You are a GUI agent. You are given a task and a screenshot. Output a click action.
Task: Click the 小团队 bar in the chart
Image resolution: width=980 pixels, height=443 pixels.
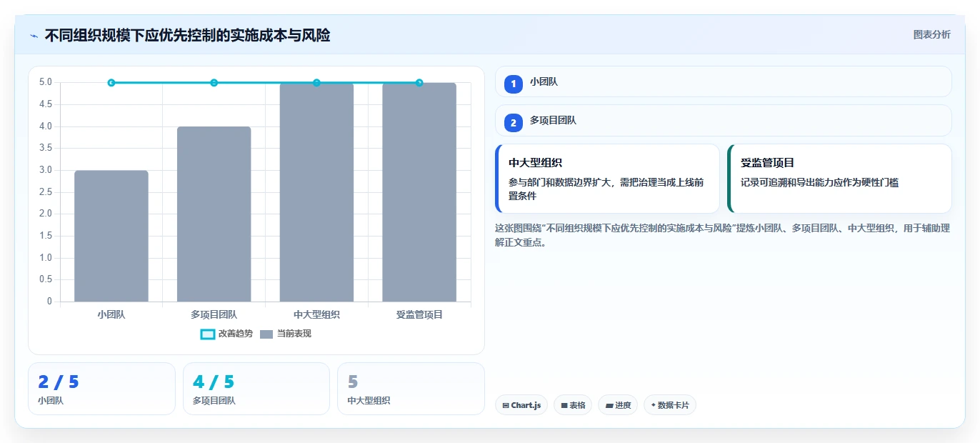[x=111, y=236]
